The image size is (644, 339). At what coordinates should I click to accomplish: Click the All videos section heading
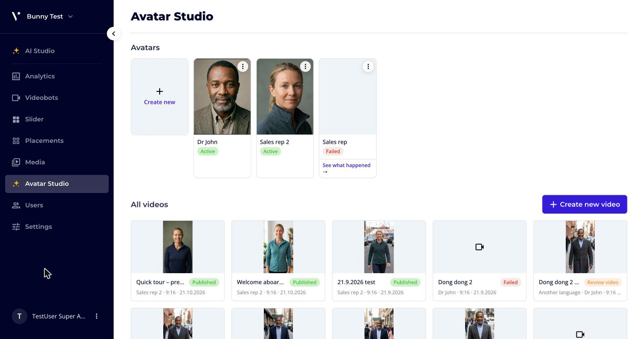point(149,205)
